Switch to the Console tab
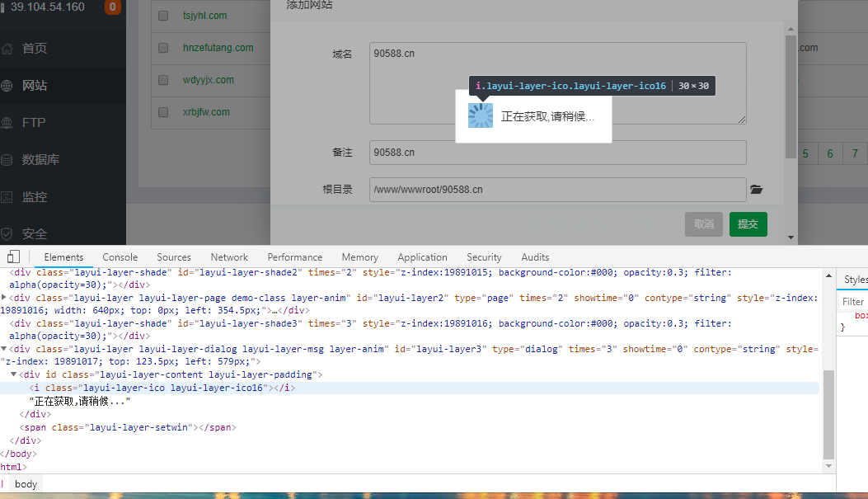 (x=120, y=257)
